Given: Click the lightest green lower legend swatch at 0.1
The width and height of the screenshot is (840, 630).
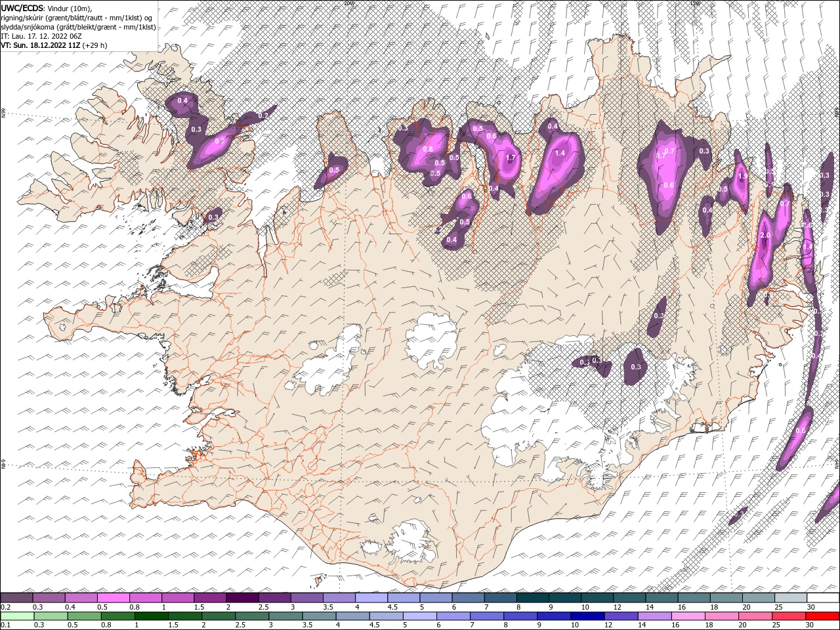Looking at the screenshot, I should (x=16, y=616).
